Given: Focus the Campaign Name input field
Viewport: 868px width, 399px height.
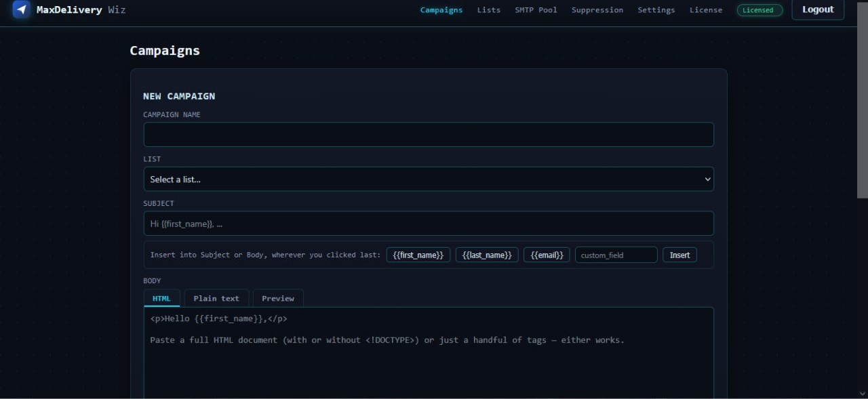Looking at the screenshot, I should coord(429,135).
